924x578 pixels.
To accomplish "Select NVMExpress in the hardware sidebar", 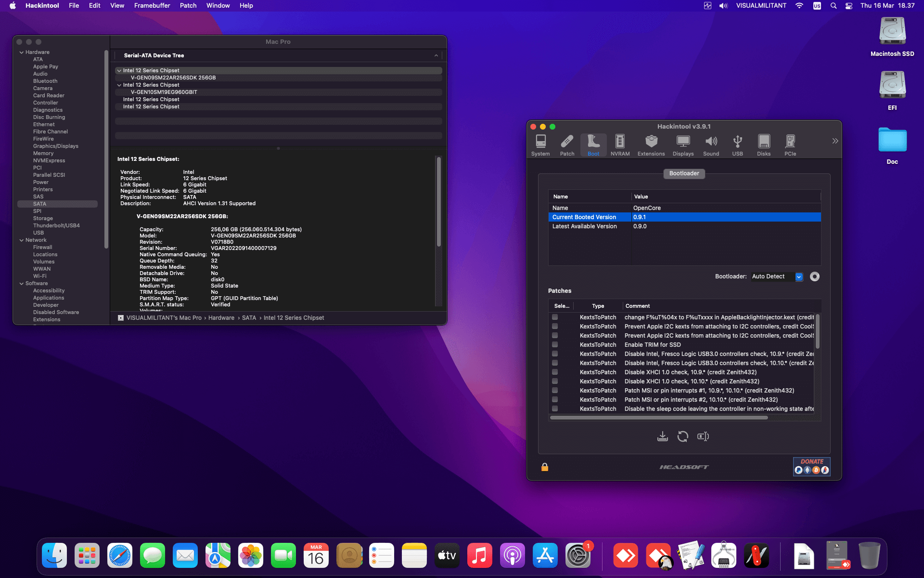I will pyautogui.click(x=49, y=160).
